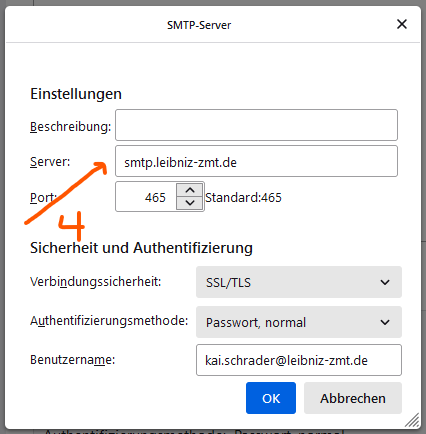Click the SMTP-Server dialog title

[x=199, y=25]
